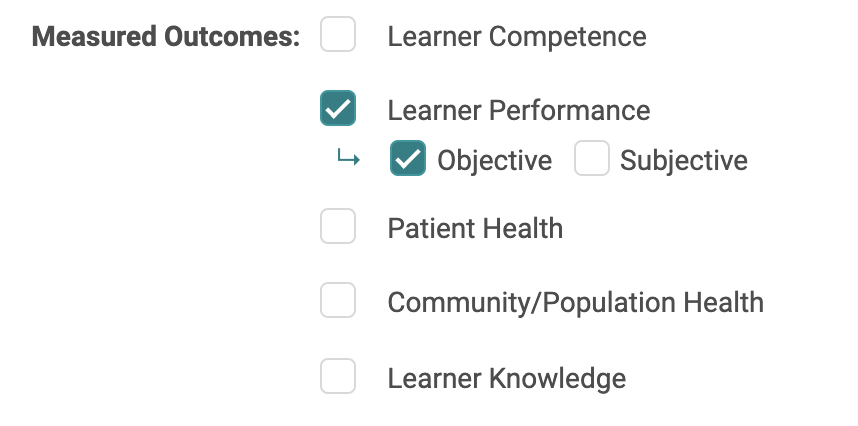Click the 'Learner Performance' label text
The width and height of the screenshot is (858, 426).
click(x=519, y=110)
